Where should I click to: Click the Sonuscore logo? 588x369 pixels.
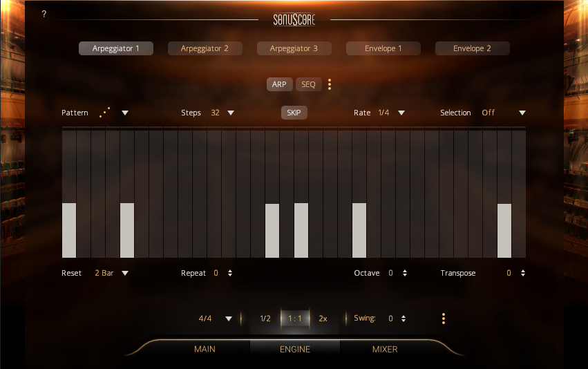[294, 19]
